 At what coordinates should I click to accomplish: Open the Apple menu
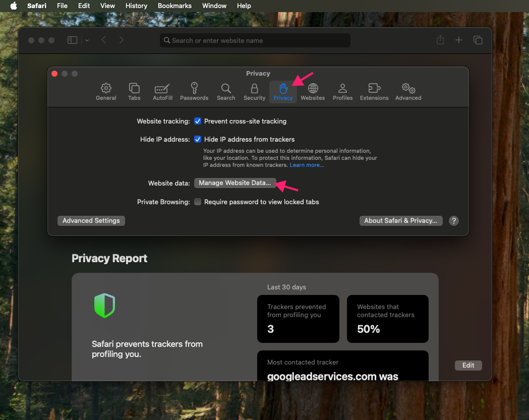pyautogui.click(x=14, y=6)
